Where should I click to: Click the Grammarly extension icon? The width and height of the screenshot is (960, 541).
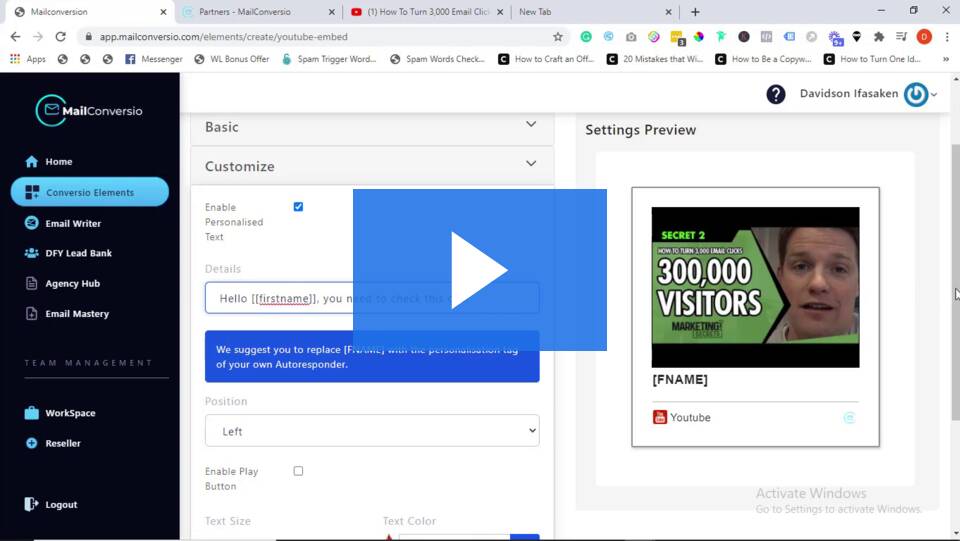click(586, 37)
